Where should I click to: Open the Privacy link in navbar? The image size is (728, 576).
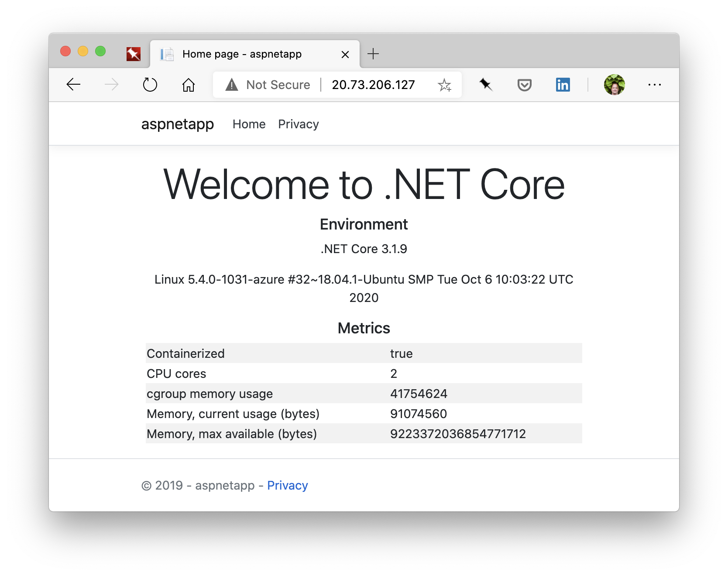pyautogui.click(x=299, y=124)
